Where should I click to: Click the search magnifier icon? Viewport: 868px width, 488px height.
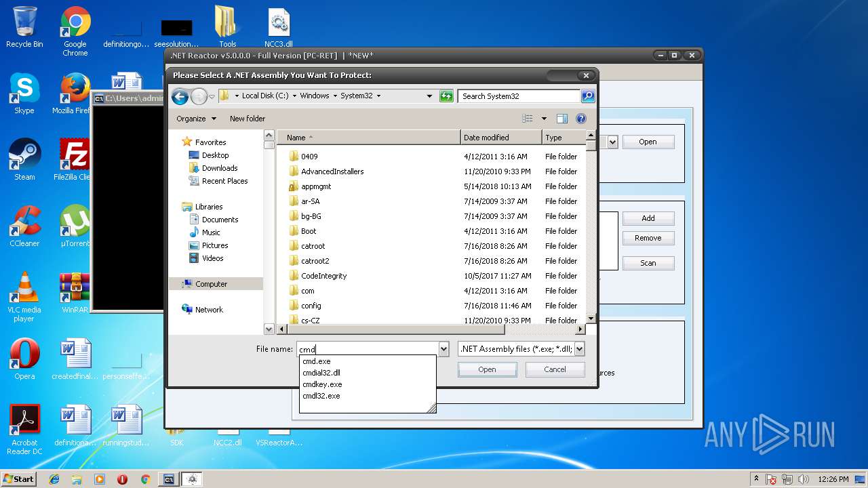pyautogui.click(x=588, y=96)
